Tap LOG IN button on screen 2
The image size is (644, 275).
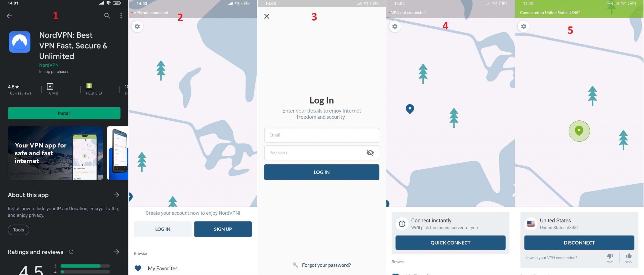[x=163, y=229]
